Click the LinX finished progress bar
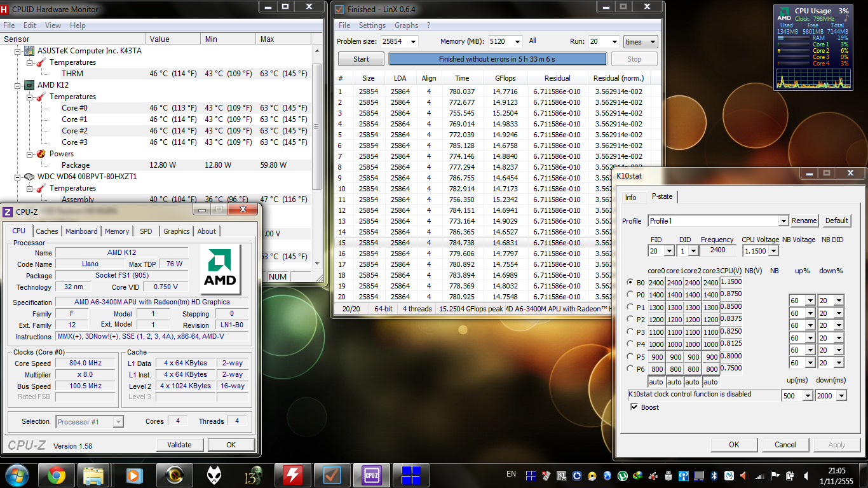Viewport: 868px width, 488px height. click(x=497, y=59)
